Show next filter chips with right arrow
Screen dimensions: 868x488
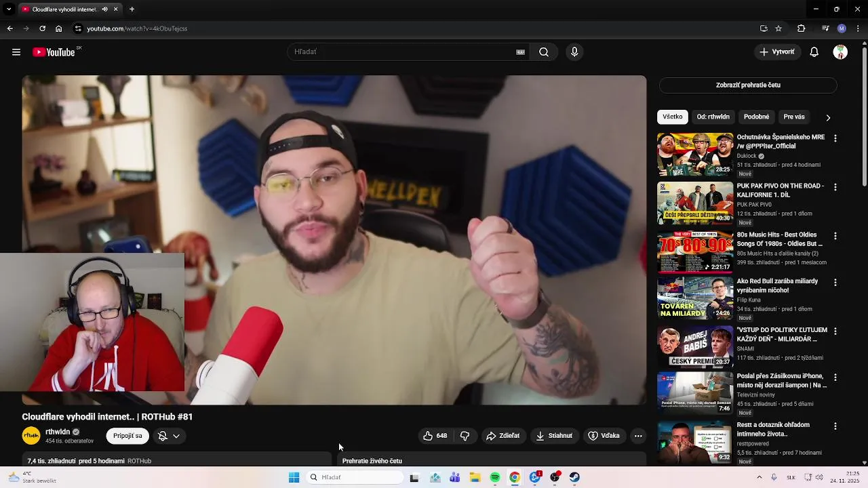(x=828, y=117)
